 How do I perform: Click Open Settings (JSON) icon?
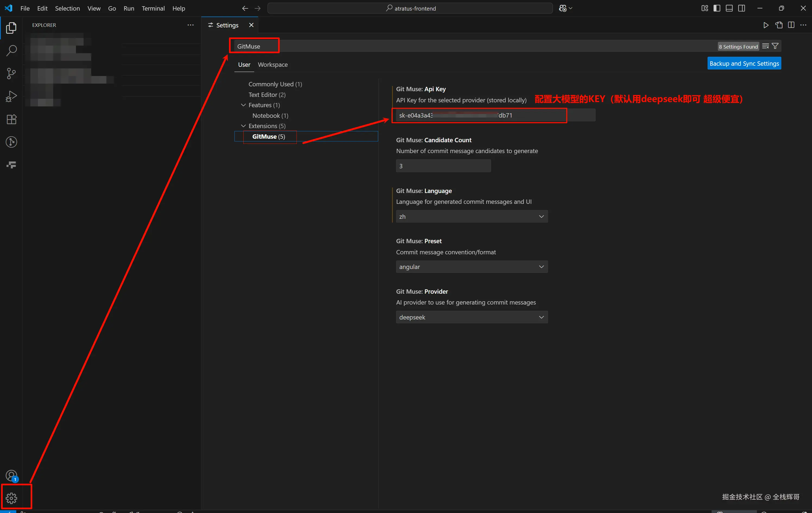pyautogui.click(x=779, y=25)
